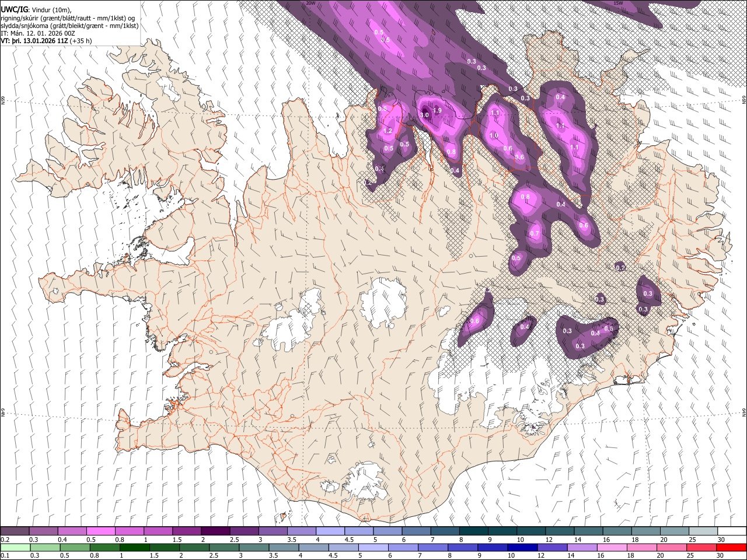Click the 'UWC/IG: Vindur (10m)' title text
This screenshot has height=560, width=747.
coord(36,9)
